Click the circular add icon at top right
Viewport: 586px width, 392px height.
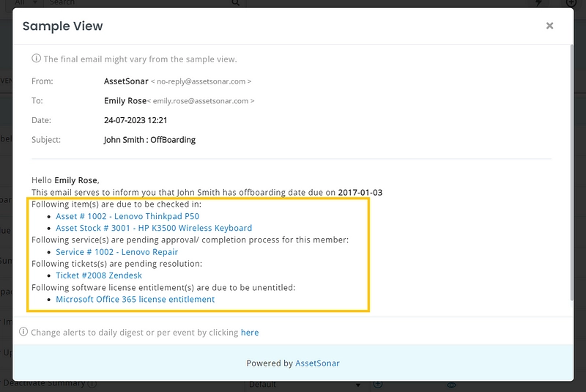pos(572,3)
